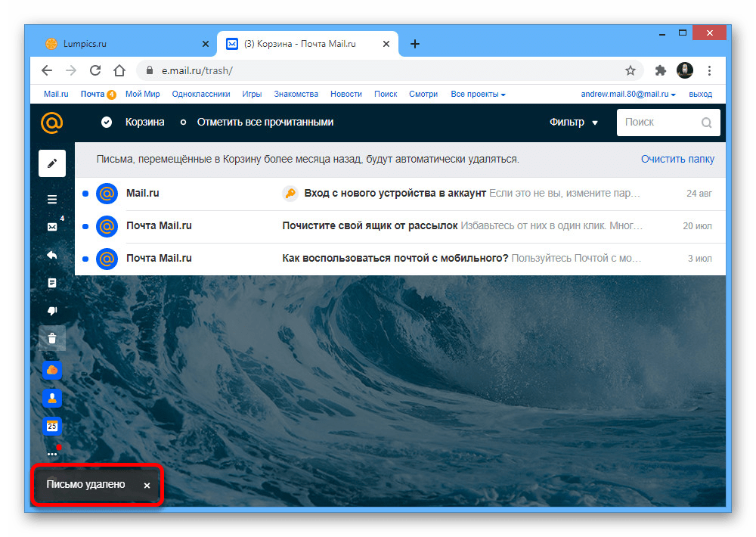
Task: Click the Mail.ru @ logo
Action: (x=51, y=122)
